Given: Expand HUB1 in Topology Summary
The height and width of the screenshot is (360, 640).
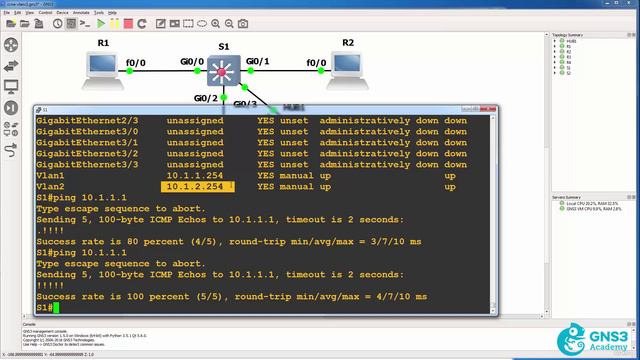Looking at the screenshot, I should (555, 41).
